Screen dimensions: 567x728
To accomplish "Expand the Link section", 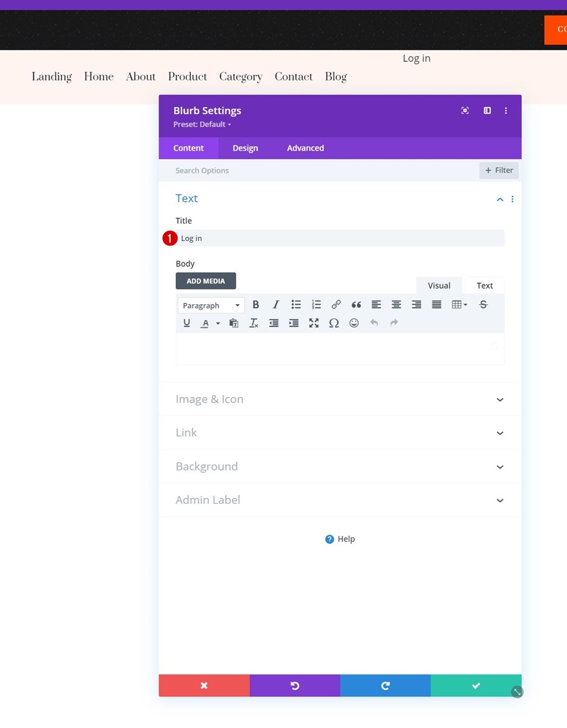I will click(340, 433).
